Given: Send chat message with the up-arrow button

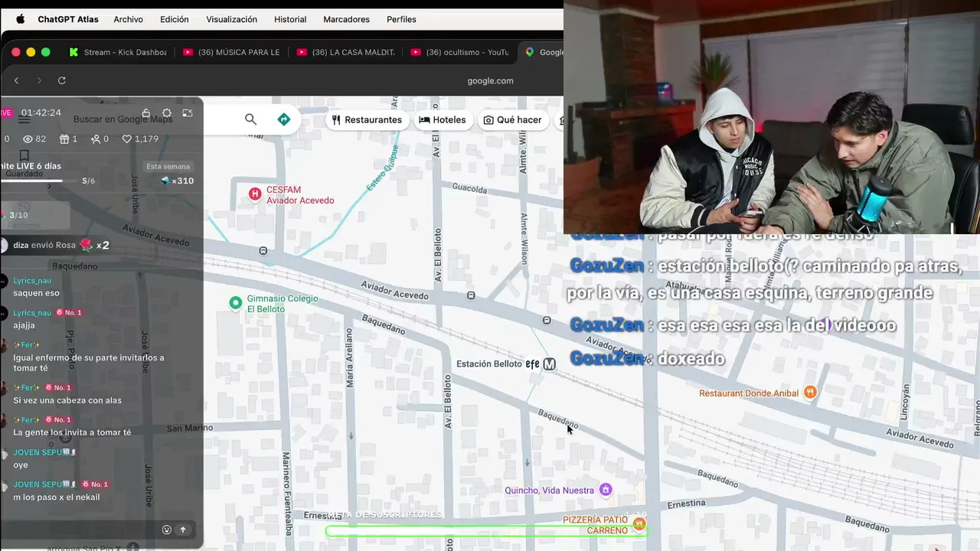Looking at the screenshot, I should click(x=183, y=530).
